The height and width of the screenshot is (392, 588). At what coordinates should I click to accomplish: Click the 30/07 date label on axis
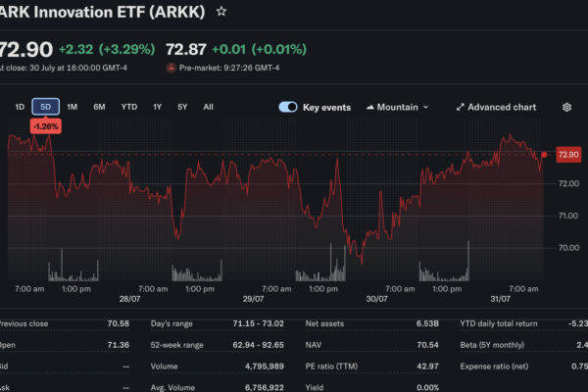tap(376, 299)
